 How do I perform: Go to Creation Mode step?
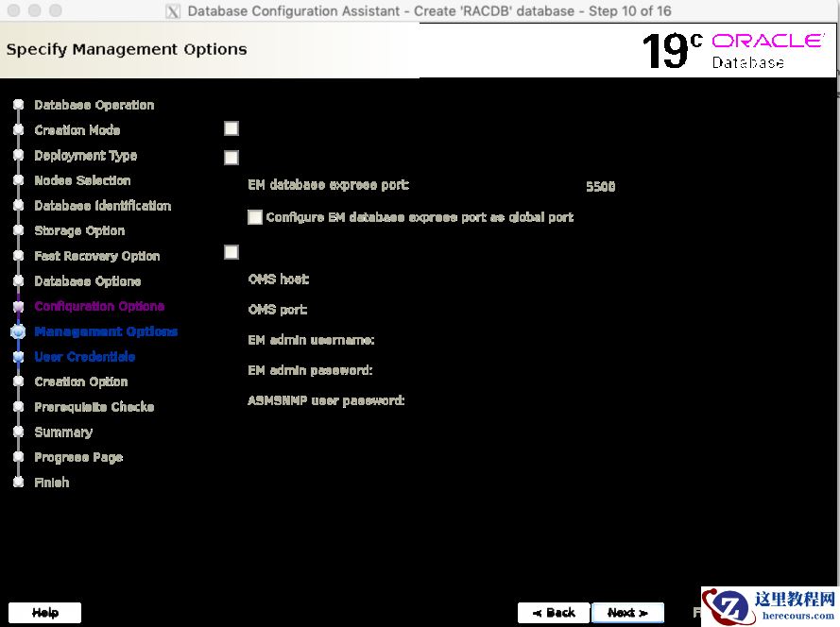click(x=77, y=130)
